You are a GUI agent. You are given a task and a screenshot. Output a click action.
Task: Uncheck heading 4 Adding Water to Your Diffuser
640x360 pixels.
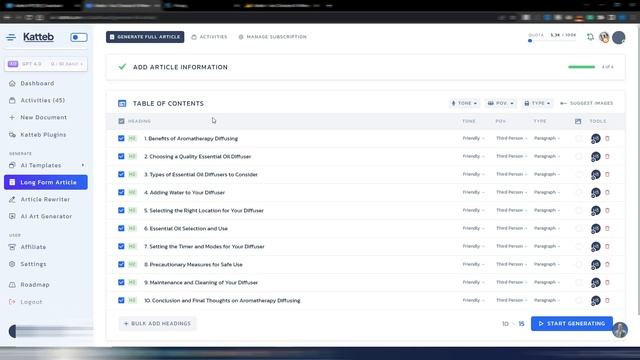[x=121, y=192]
